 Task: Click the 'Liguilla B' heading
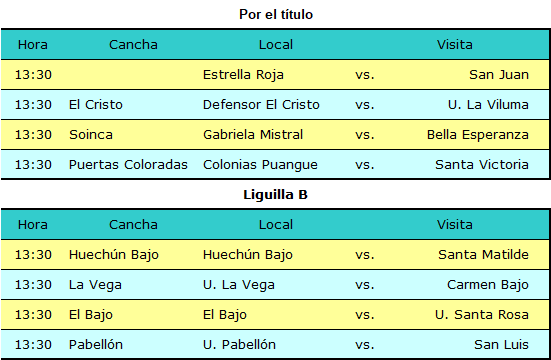point(276,194)
